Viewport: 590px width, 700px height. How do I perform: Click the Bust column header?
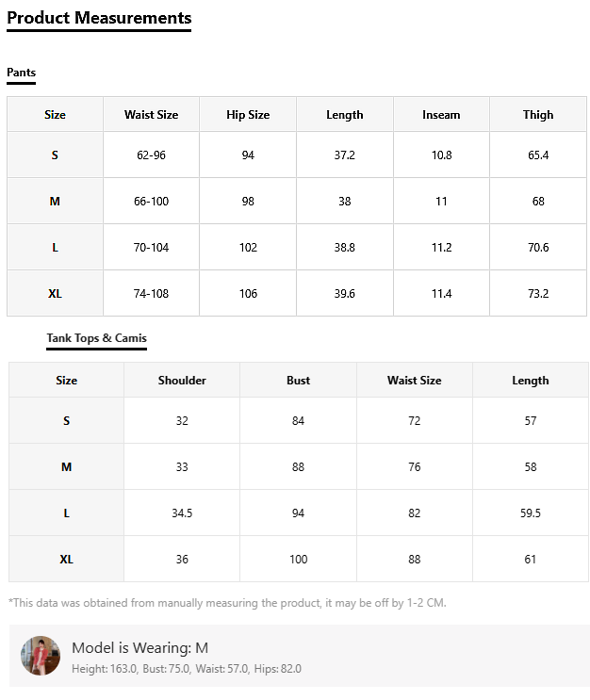[x=298, y=381]
